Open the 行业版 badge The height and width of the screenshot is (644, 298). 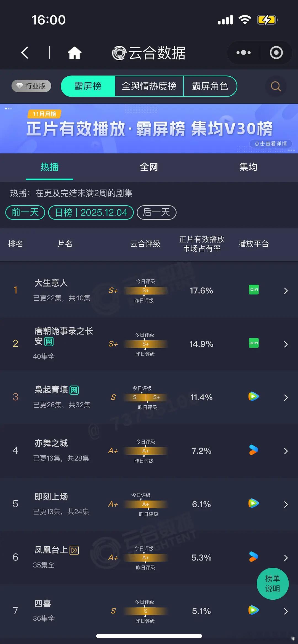coord(31,86)
